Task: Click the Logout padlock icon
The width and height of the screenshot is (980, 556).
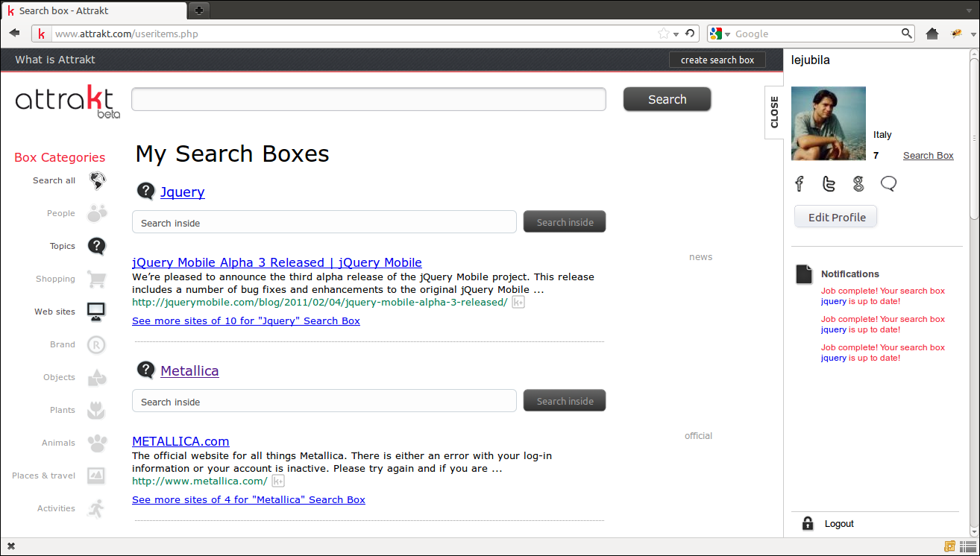Action: pos(807,523)
